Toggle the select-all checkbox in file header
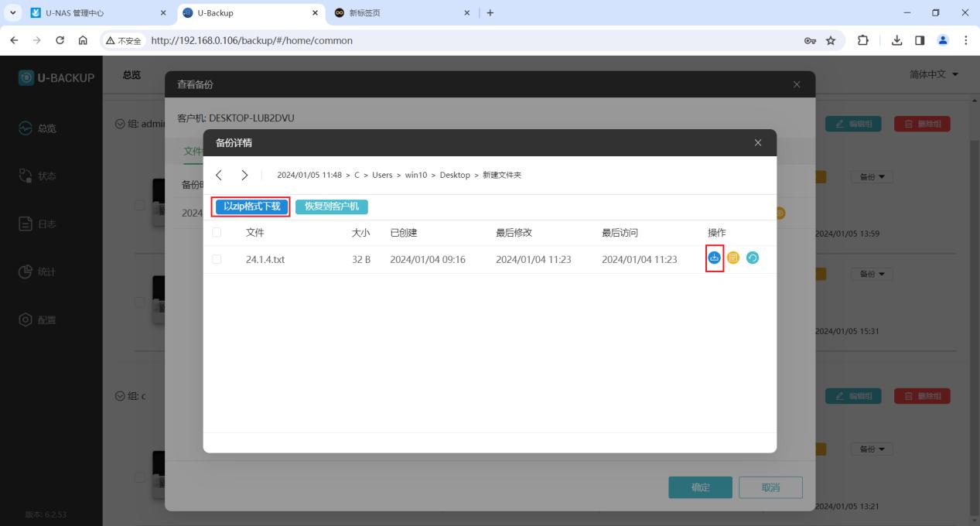The width and height of the screenshot is (980, 526). click(x=217, y=233)
